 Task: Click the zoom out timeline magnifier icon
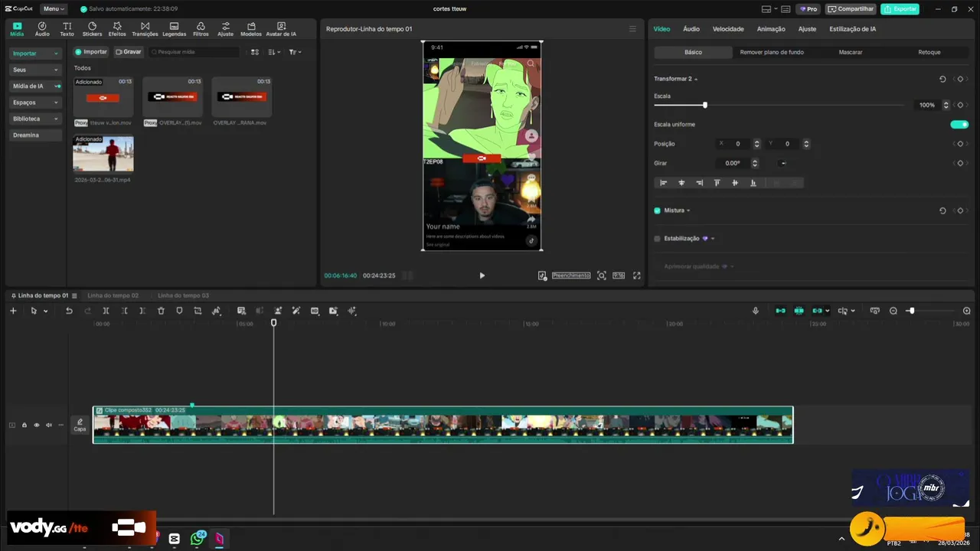(893, 311)
